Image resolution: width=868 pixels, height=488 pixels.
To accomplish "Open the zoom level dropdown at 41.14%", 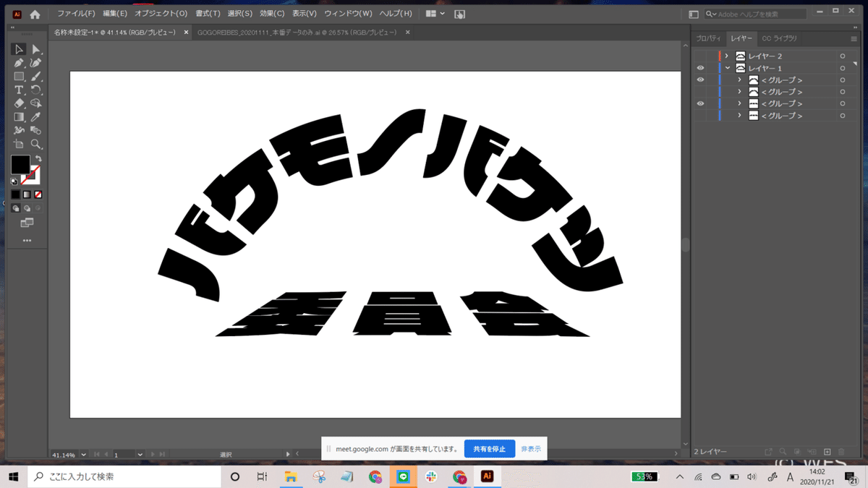I will pos(84,455).
